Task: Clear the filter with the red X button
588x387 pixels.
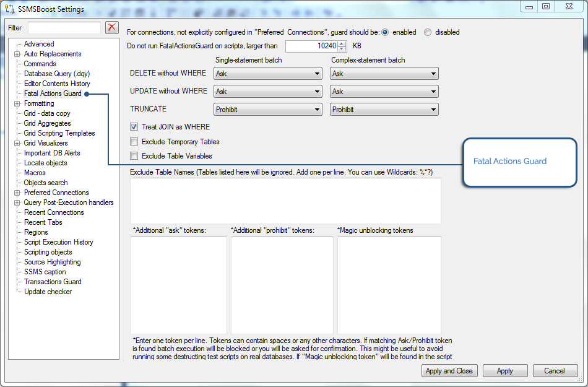Action: [x=112, y=27]
